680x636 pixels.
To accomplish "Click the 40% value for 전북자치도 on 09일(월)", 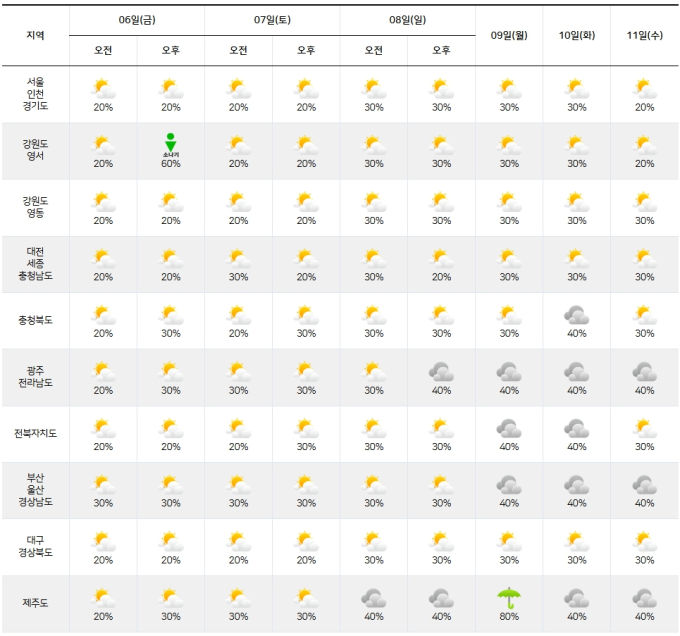I will point(509,447).
